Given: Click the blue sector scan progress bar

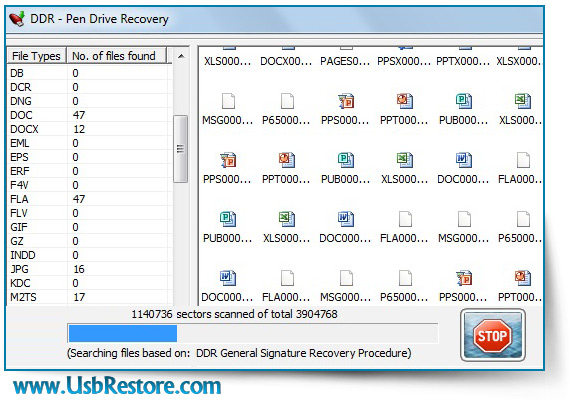Looking at the screenshot, I should point(253,333).
